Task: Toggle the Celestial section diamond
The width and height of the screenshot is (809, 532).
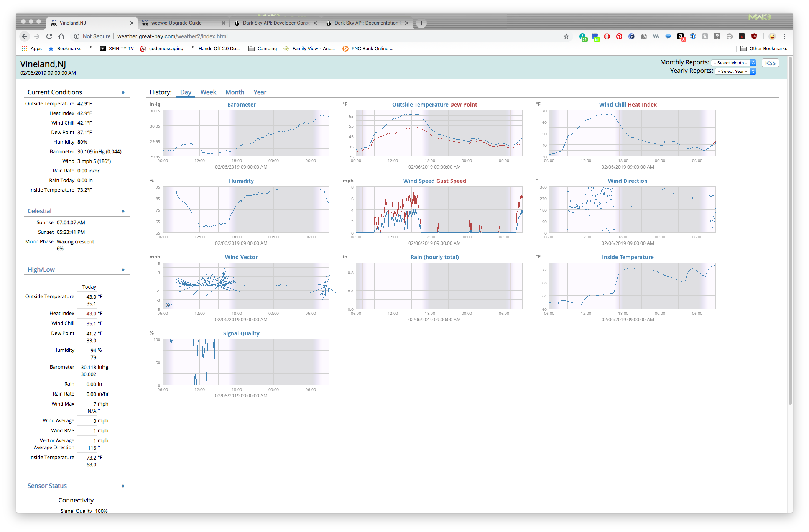Action: [x=123, y=211]
